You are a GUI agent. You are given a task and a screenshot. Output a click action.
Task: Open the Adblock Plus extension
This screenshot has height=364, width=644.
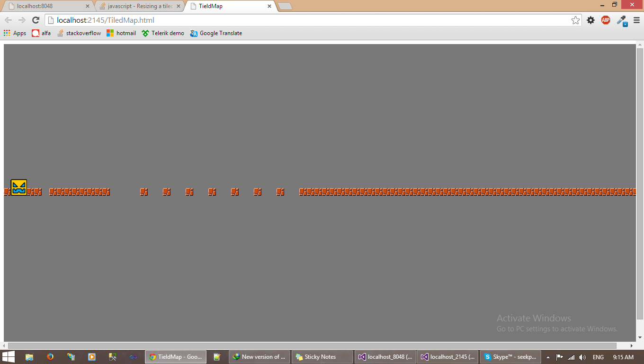point(606,20)
